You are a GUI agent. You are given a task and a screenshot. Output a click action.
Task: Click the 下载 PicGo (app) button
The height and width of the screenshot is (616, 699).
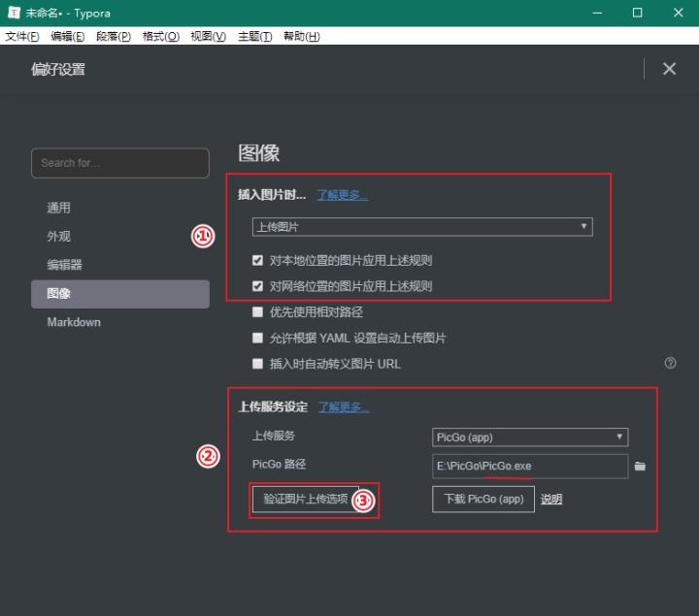(x=483, y=499)
